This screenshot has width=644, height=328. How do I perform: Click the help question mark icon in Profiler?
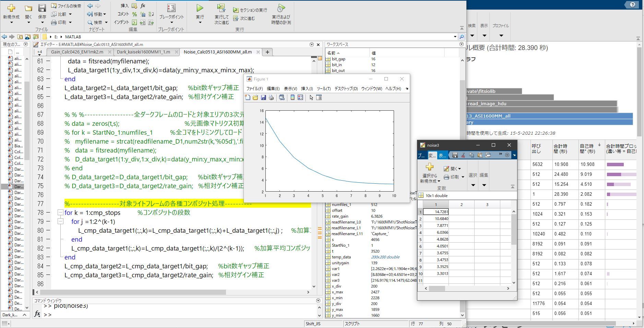click(x=632, y=5)
